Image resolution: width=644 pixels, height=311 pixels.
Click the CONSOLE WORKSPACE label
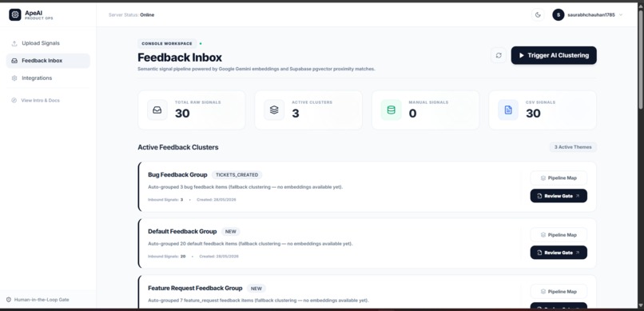[167, 43]
